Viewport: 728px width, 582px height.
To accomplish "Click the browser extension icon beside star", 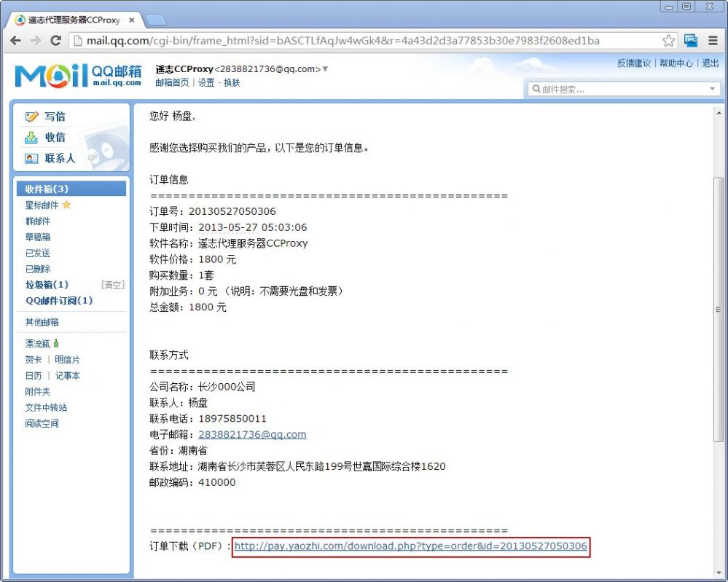I will [x=691, y=41].
